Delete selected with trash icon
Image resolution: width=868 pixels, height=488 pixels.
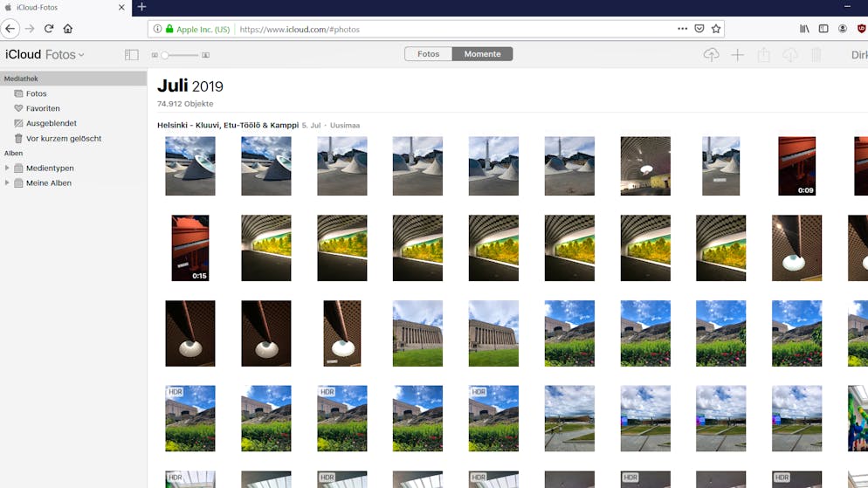click(x=816, y=54)
